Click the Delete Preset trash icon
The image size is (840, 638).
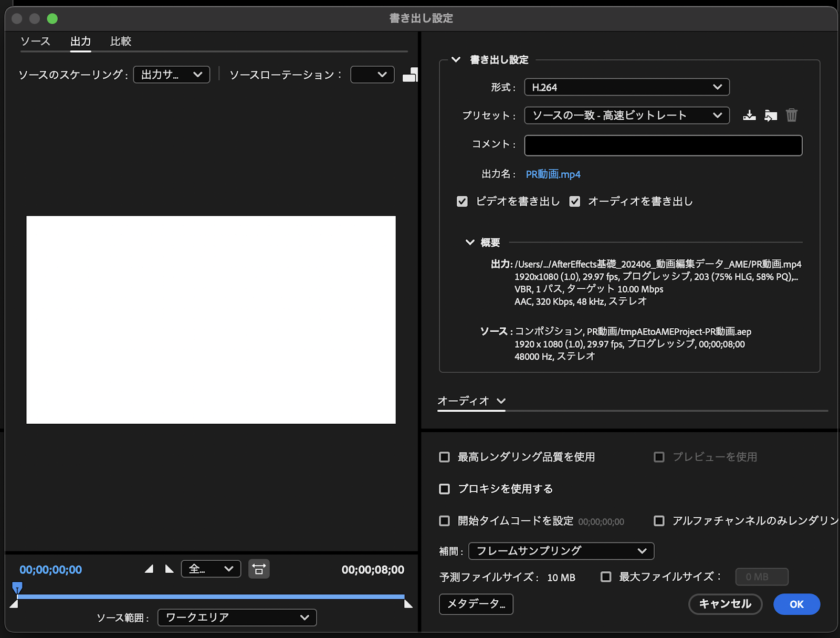click(792, 115)
